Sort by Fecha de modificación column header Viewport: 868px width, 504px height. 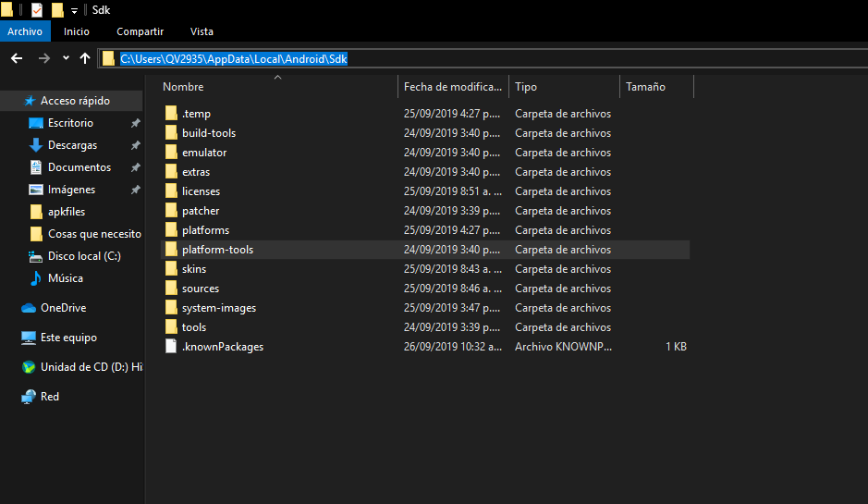point(453,87)
